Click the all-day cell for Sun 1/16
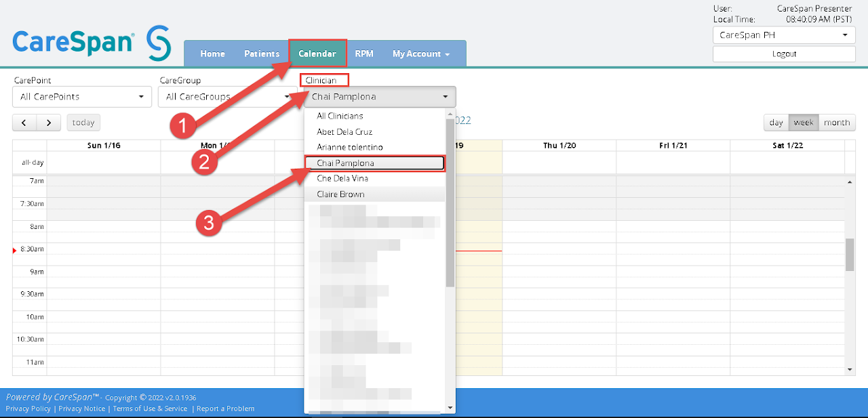This screenshot has height=418, width=868. [x=104, y=163]
